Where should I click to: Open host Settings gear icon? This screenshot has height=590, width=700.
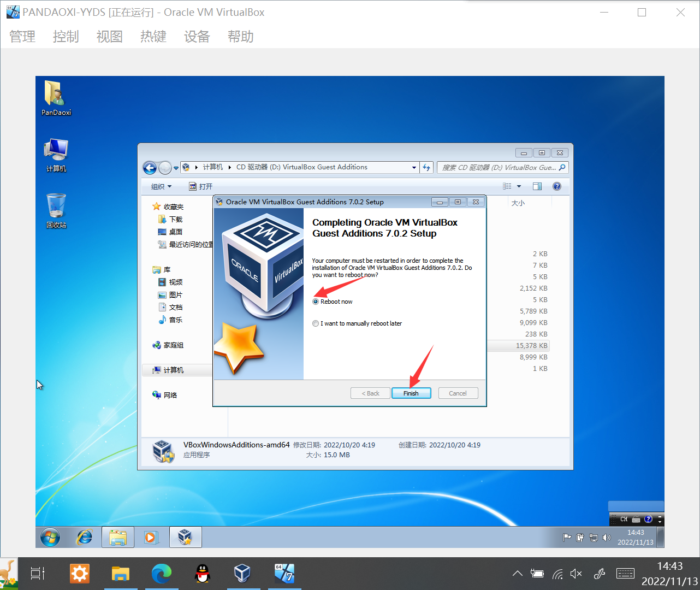tap(79, 574)
